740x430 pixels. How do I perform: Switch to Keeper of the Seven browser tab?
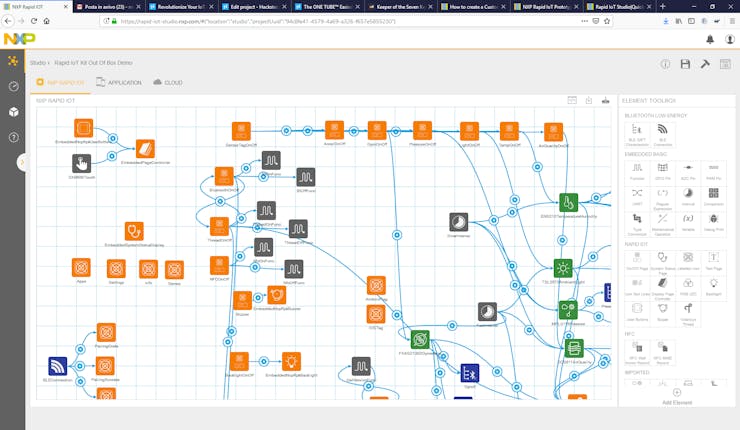click(400, 7)
